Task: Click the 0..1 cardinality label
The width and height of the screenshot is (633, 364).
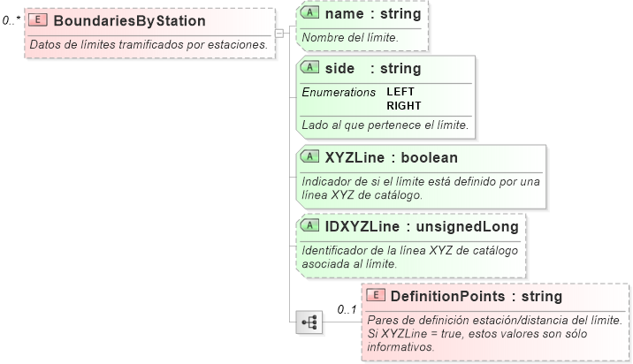Action: (x=347, y=310)
